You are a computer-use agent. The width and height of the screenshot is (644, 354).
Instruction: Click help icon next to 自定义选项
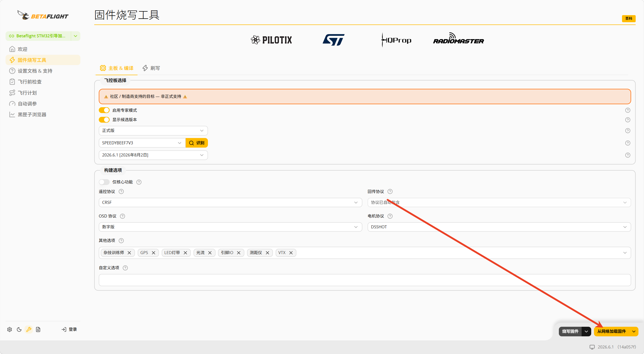125,268
